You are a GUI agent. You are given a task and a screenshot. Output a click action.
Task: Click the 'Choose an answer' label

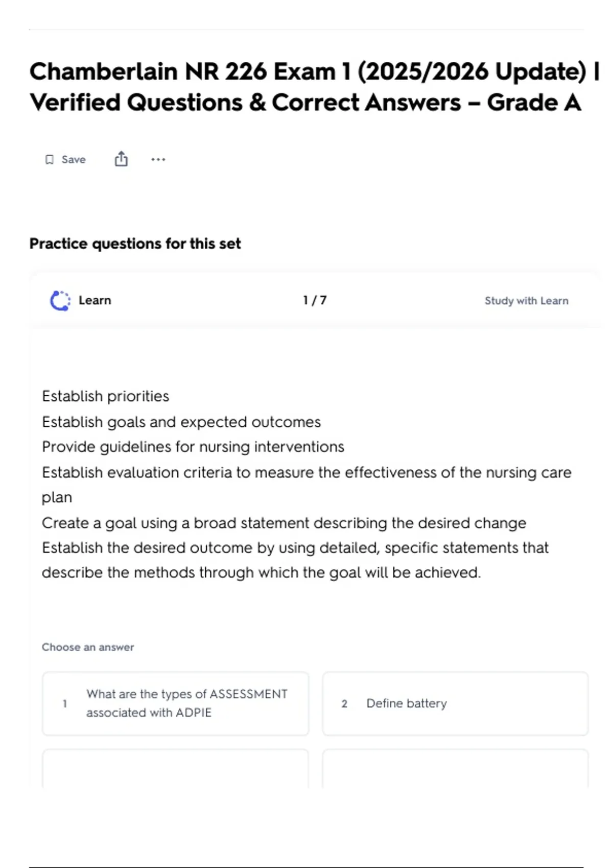[x=88, y=647]
